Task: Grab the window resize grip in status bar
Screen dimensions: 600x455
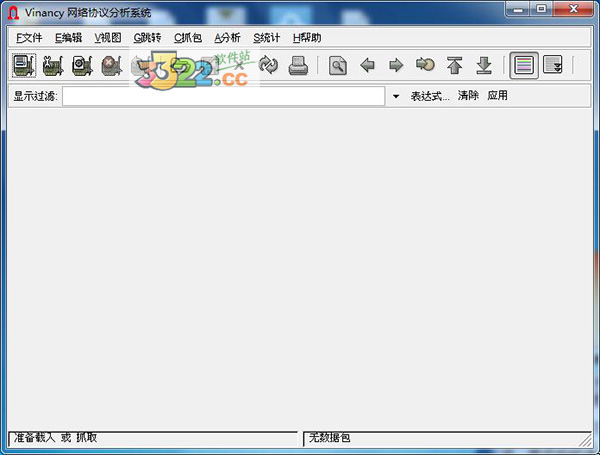Action: pos(585,439)
